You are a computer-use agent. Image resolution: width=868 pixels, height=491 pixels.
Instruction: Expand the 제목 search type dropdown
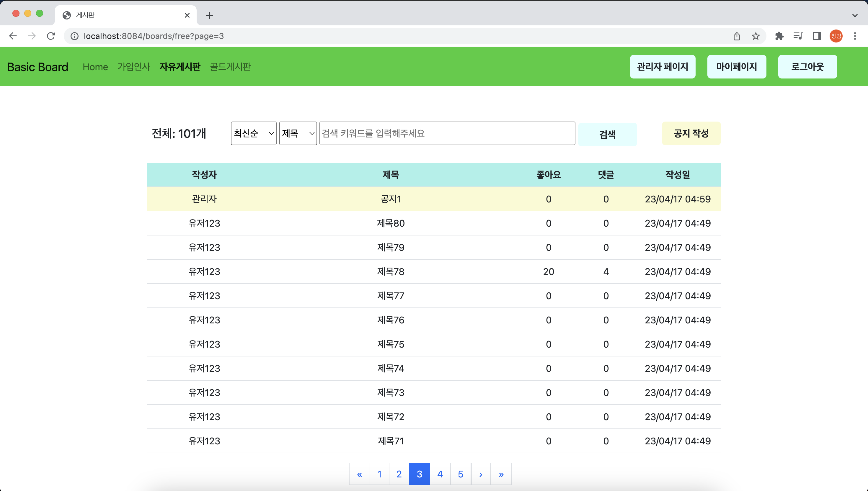[298, 134]
